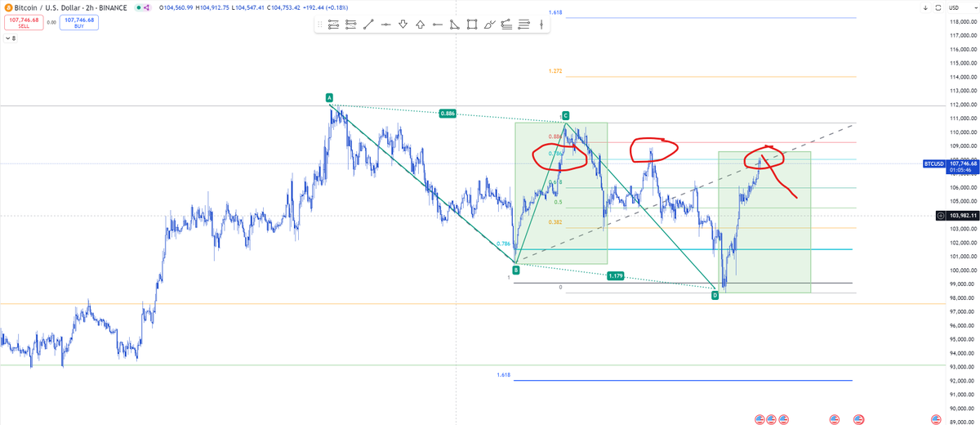This screenshot has height=425, width=980.
Task: Select the vertical line tool
Action: [541, 25]
